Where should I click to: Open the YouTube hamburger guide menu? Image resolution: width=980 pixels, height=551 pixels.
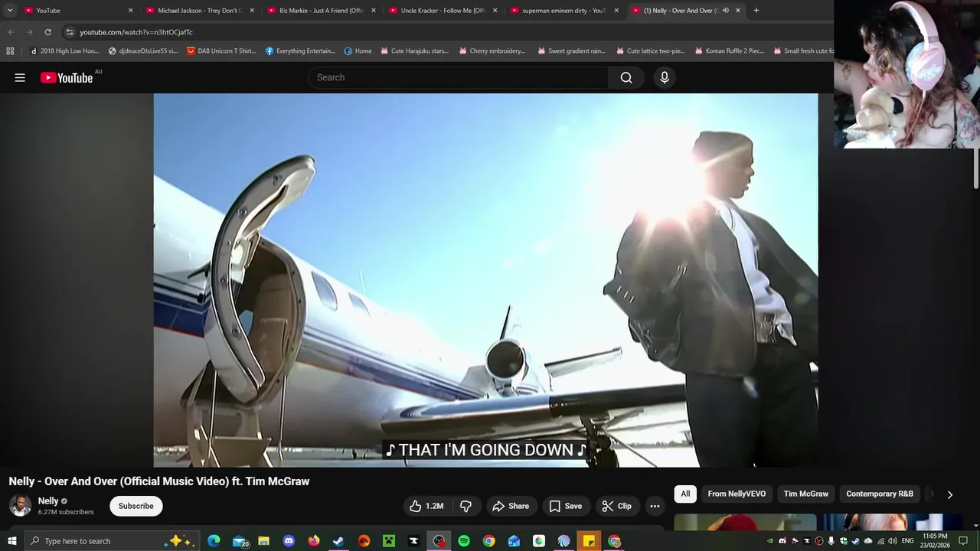coord(20,77)
